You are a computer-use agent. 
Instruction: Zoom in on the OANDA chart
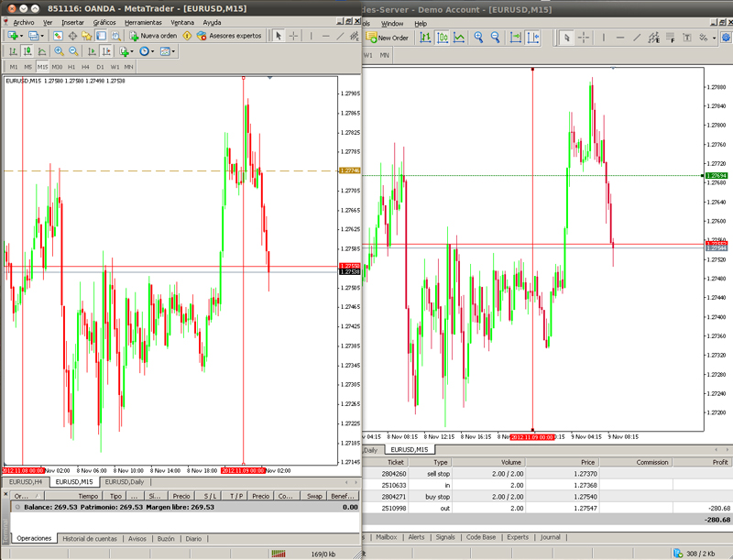(60, 51)
